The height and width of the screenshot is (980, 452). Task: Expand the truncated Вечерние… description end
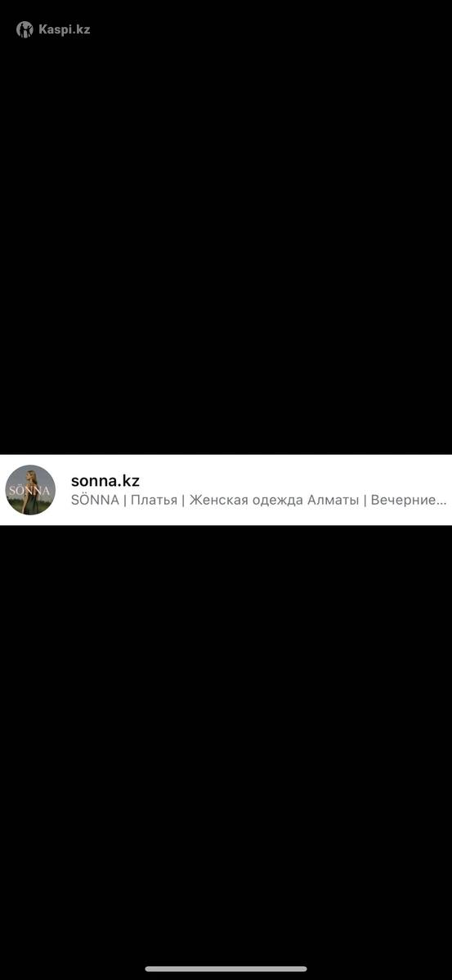[409, 500]
